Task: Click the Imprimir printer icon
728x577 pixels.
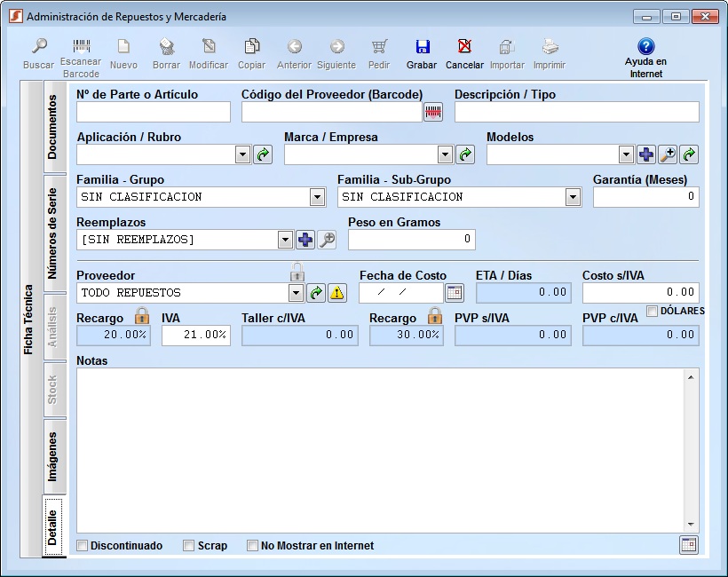Action: coord(550,46)
